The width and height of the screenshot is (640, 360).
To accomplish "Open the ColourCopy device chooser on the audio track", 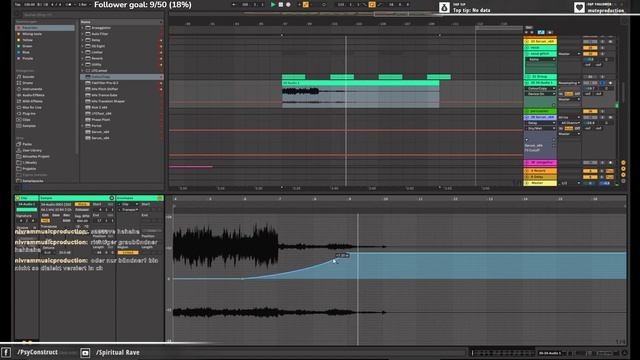I will [540, 89].
